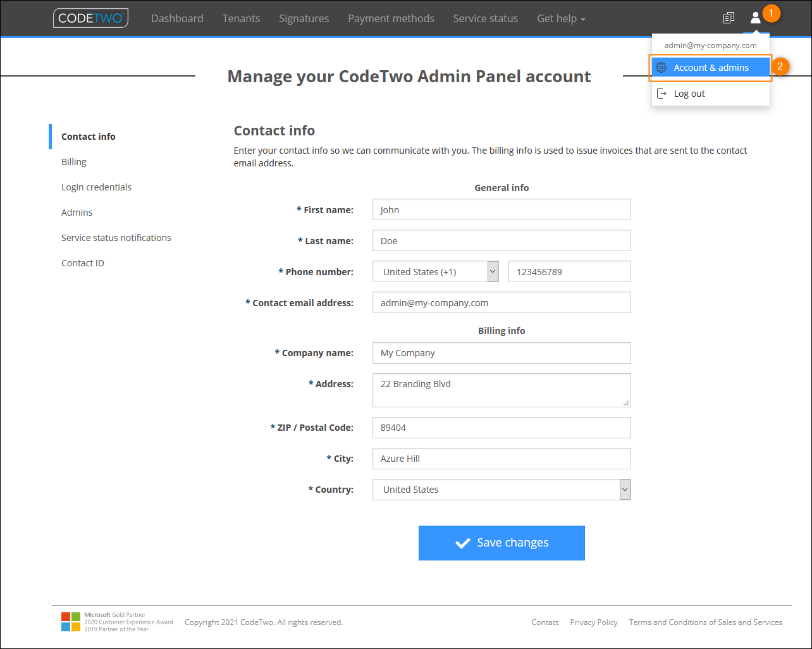This screenshot has width=812, height=649.
Task: Click the First name input field
Action: point(501,209)
